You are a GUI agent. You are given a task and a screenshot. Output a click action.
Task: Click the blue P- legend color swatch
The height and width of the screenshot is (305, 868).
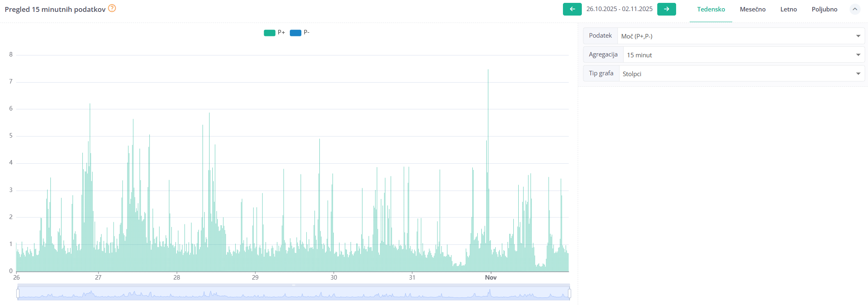pyautogui.click(x=296, y=33)
